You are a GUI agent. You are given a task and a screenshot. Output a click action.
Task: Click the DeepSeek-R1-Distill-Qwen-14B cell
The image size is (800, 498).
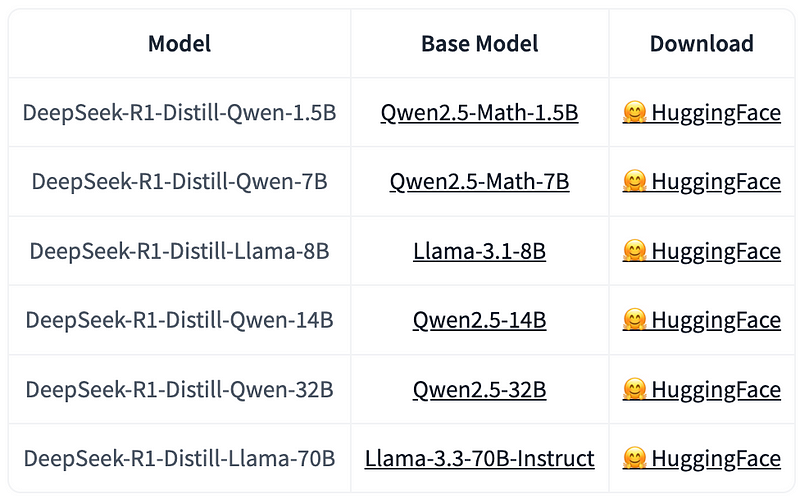tap(180, 320)
